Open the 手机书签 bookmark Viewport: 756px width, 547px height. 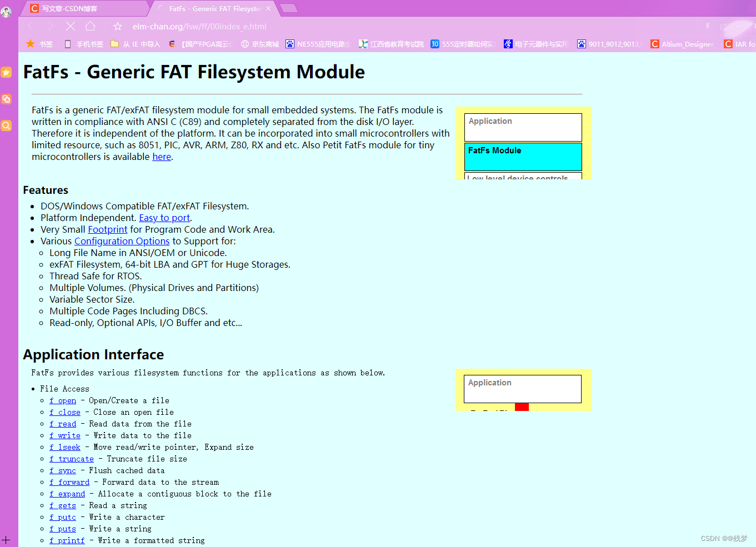84,44
